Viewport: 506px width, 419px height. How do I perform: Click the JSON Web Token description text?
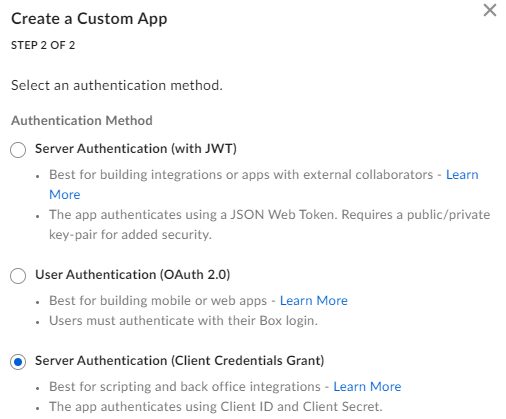[269, 225]
